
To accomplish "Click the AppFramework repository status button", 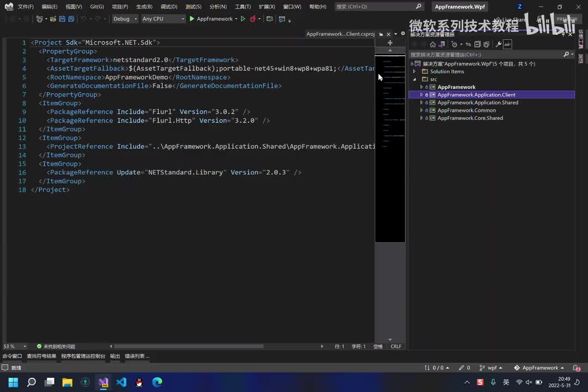I will (538, 367).
